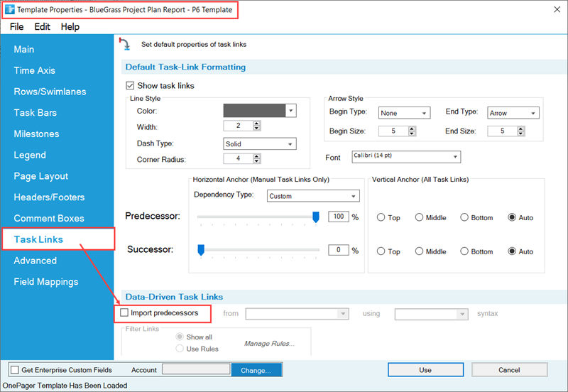This screenshot has height=392, width=568.
Task: Click the Width value field
Action: click(x=239, y=126)
